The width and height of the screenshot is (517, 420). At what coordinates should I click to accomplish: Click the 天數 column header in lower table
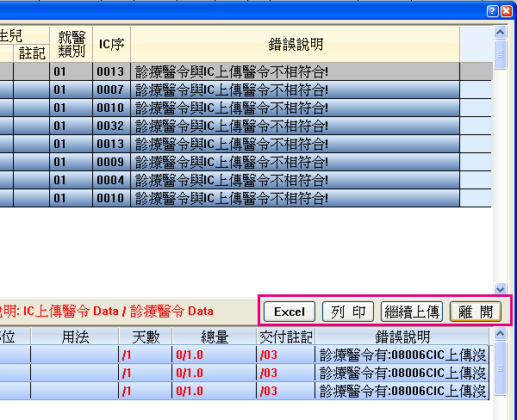tap(145, 337)
